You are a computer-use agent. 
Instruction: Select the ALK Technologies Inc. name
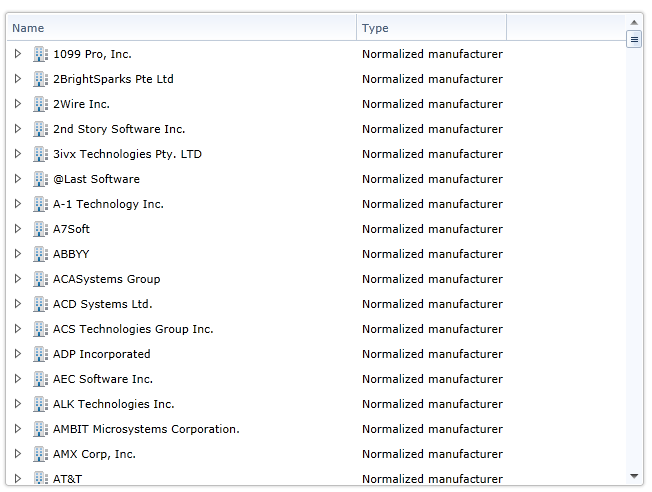(114, 404)
